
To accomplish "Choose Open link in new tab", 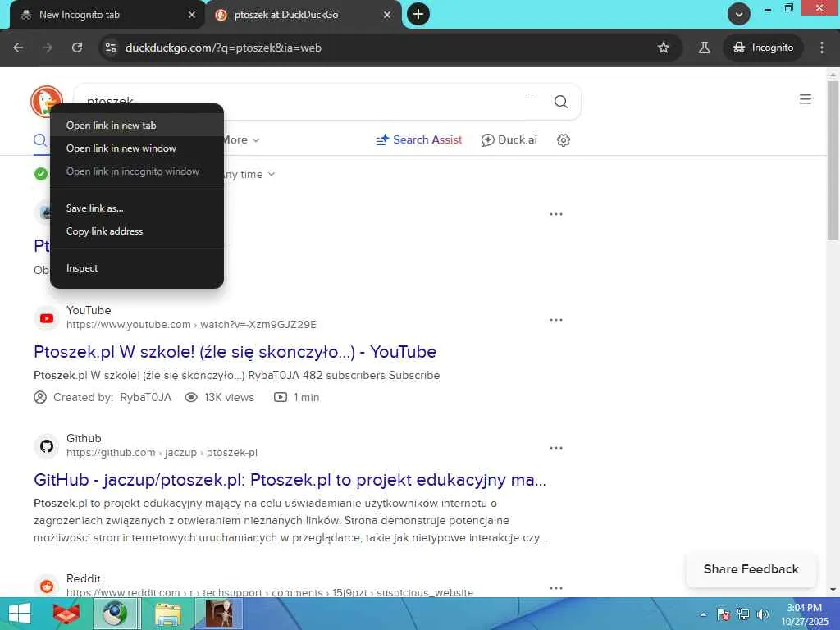I will tap(137, 125).
